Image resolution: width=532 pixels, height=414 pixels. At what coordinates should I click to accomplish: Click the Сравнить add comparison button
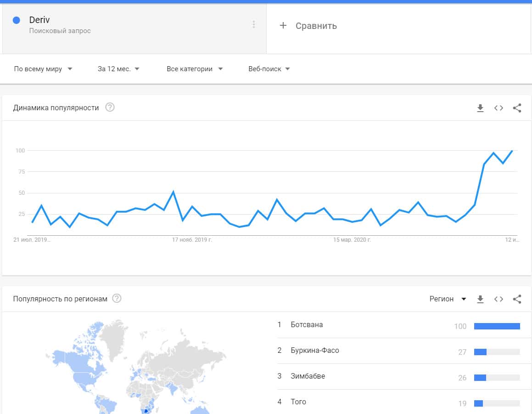[x=308, y=26]
